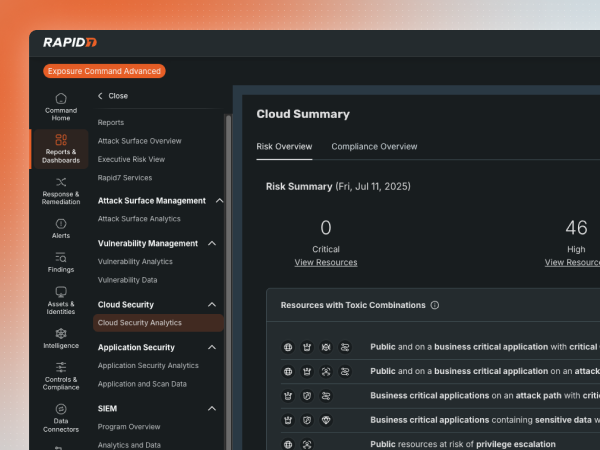Go to Assets & Identities
Image resolution: width=600 pixels, height=450 pixels.
tap(61, 300)
